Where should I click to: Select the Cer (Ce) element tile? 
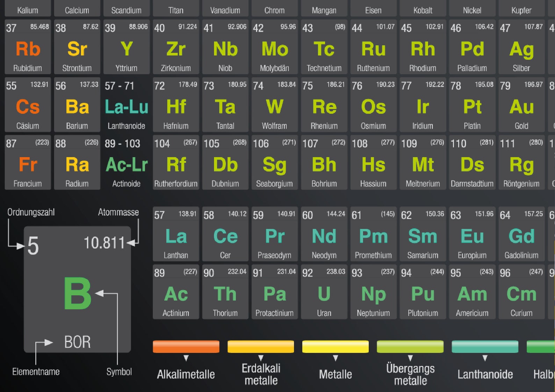click(225, 234)
